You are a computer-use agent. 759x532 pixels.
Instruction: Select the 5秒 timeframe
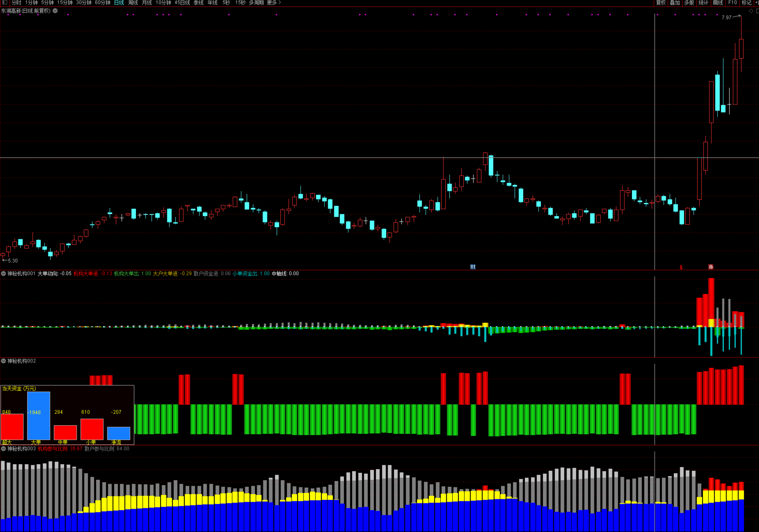point(226,3)
